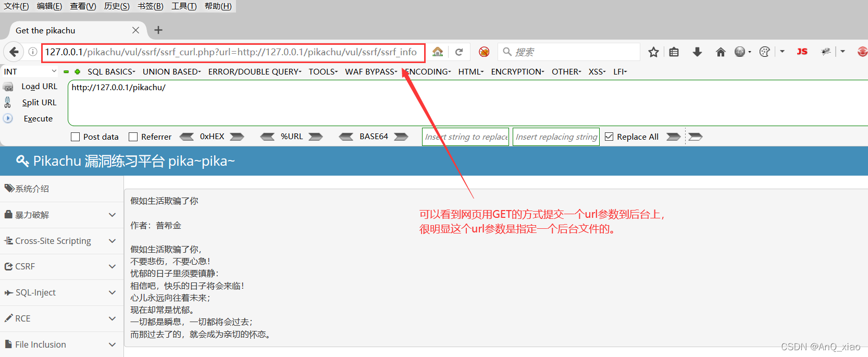The image size is (868, 357).
Task: Go back with the browser back arrow
Action: (x=14, y=52)
